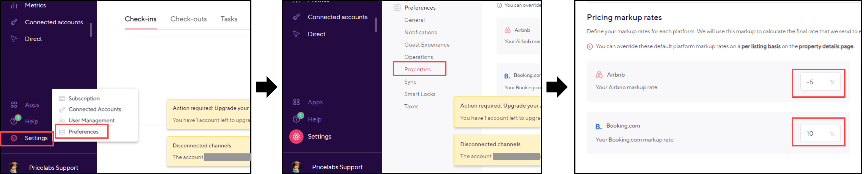
Task: Click the Airbnb logo in the Pricing markup rates panel
Action: (599, 74)
